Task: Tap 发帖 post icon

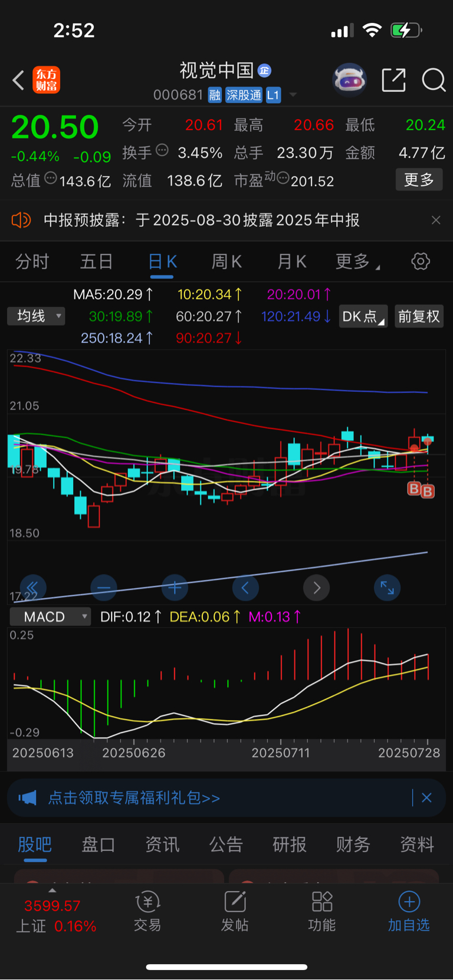Action: (235, 911)
